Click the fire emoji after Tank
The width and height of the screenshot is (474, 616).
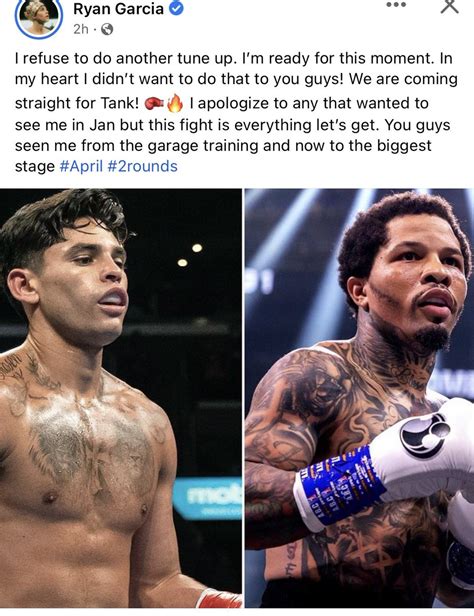click(x=175, y=103)
